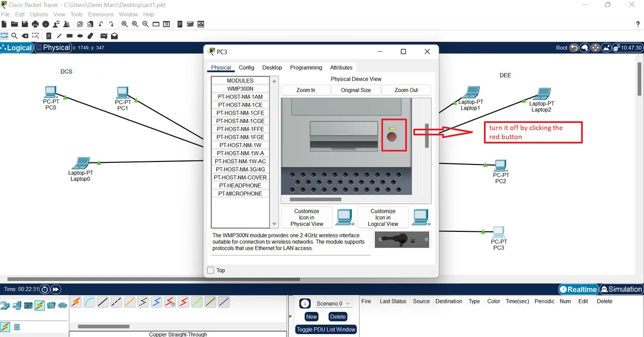Select the Add Simple PDU closed envelope

click(104, 36)
